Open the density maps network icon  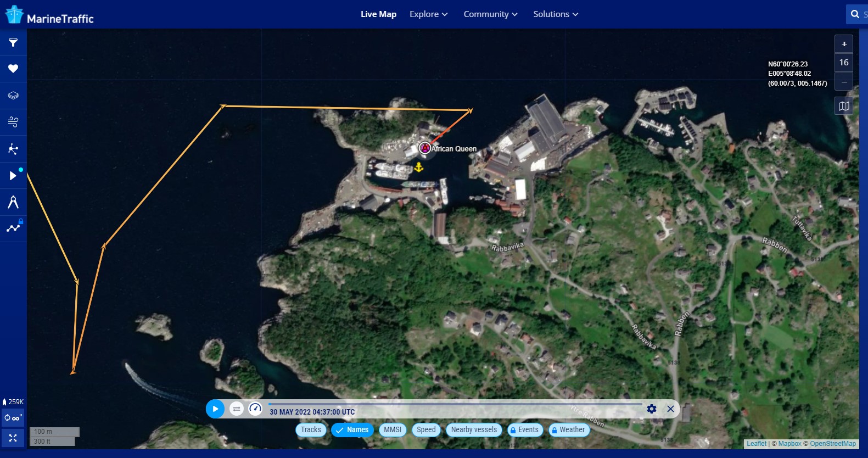13,149
